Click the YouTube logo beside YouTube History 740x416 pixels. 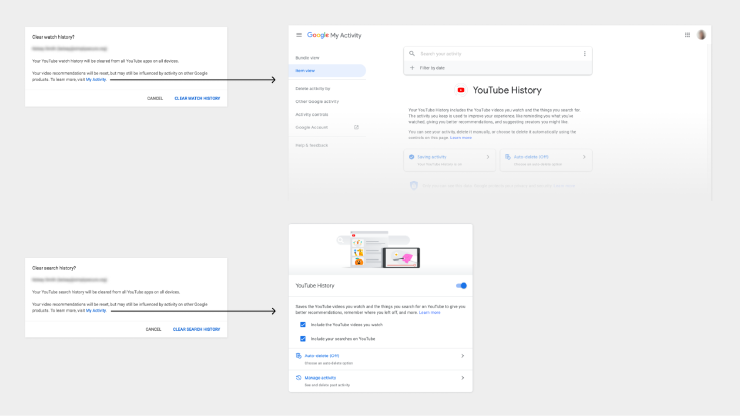click(461, 90)
